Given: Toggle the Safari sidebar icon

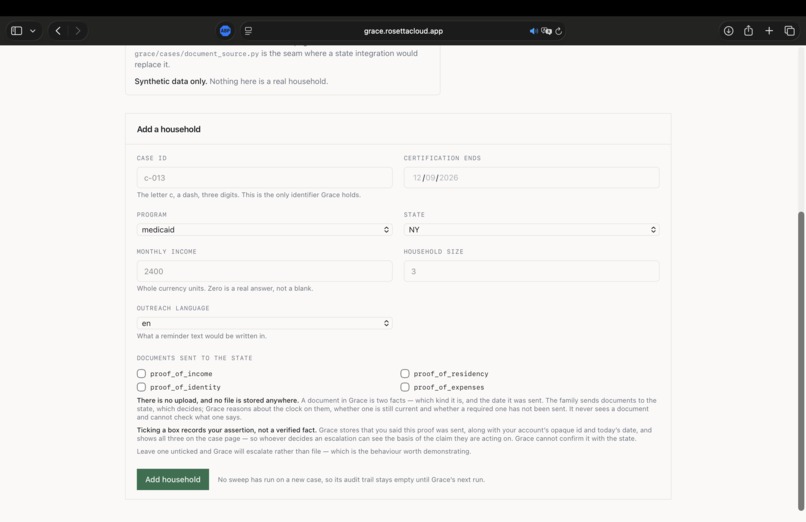Looking at the screenshot, I should point(16,31).
